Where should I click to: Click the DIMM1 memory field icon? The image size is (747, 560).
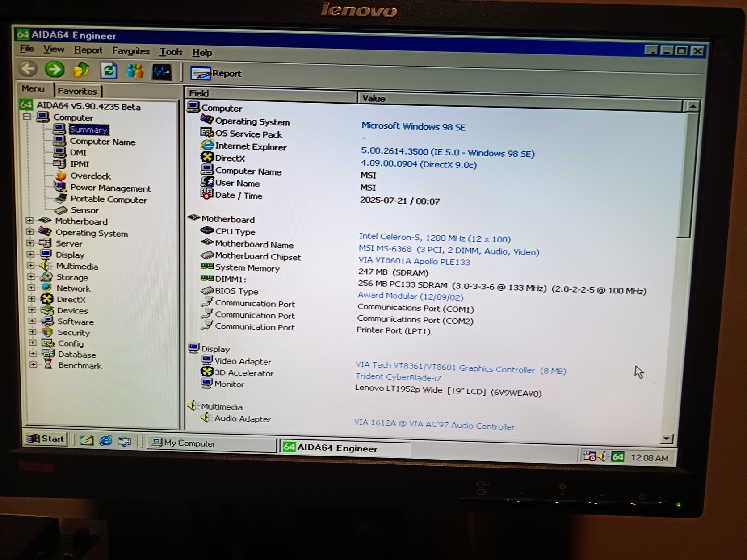coord(207,278)
